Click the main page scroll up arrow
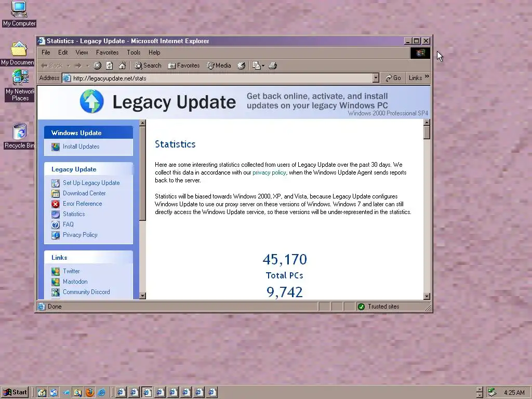This screenshot has height=399, width=532. point(427,123)
